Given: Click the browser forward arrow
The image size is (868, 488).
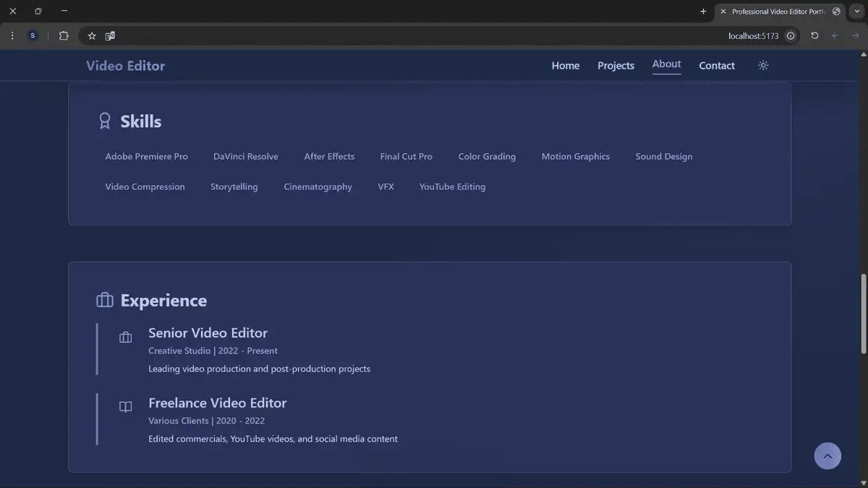Looking at the screenshot, I should [855, 35].
